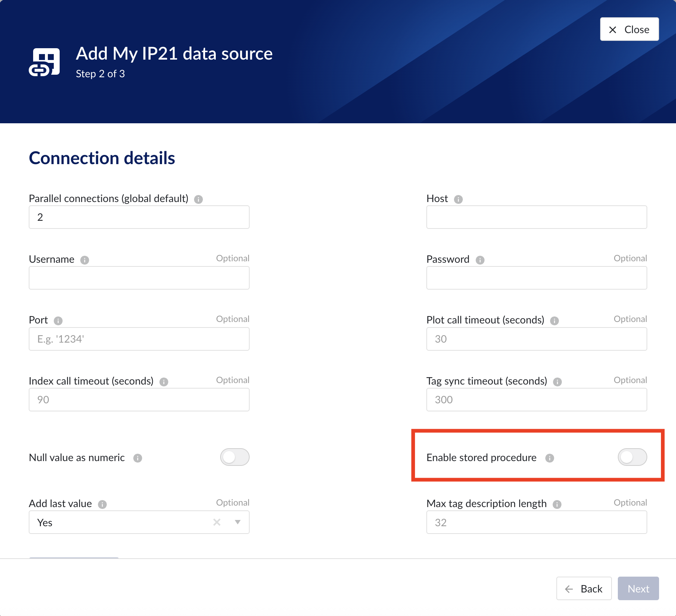The height and width of the screenshot is (616, 676).
Task: Turn on Enable stored procedure switch
Action: (x=632, y=457)
